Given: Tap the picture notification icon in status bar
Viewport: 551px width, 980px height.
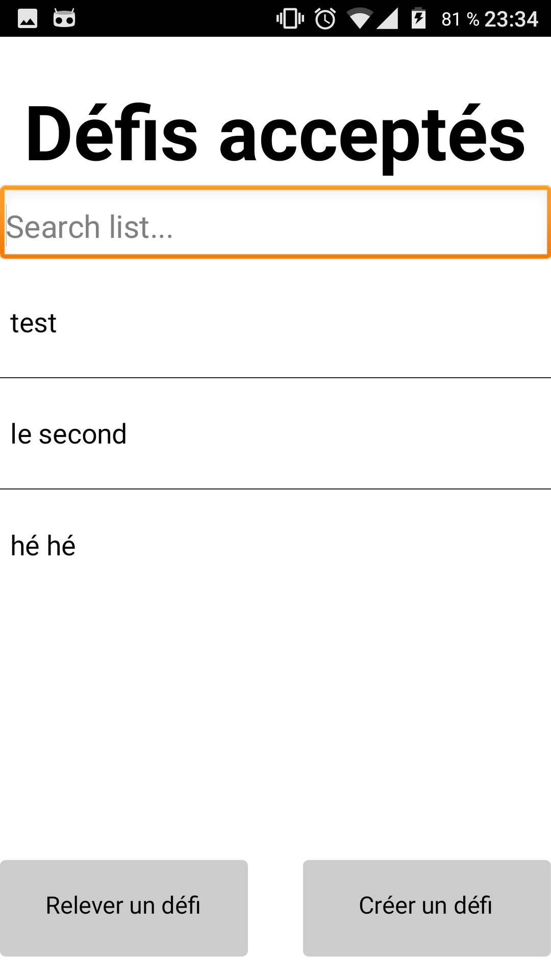Looking at the screenshot, I should 28,19.
